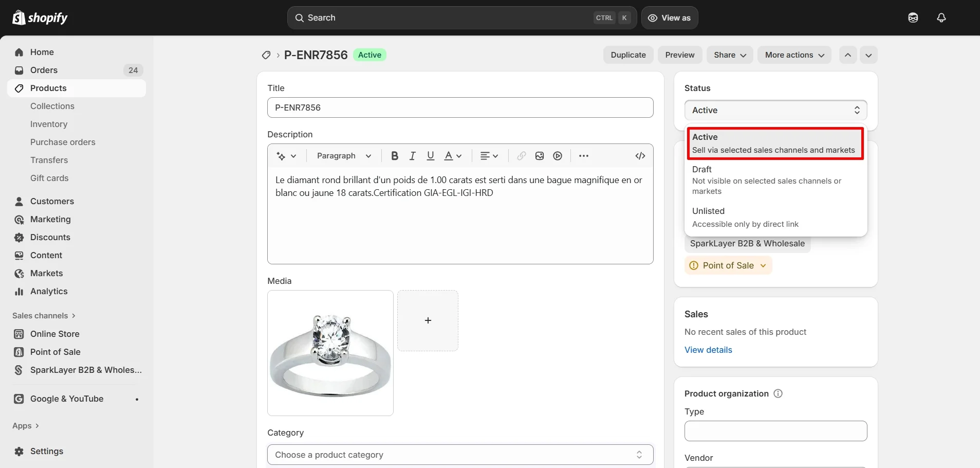
Task: Click the Duplicate button for this product
Action: [x=628, y=55]
